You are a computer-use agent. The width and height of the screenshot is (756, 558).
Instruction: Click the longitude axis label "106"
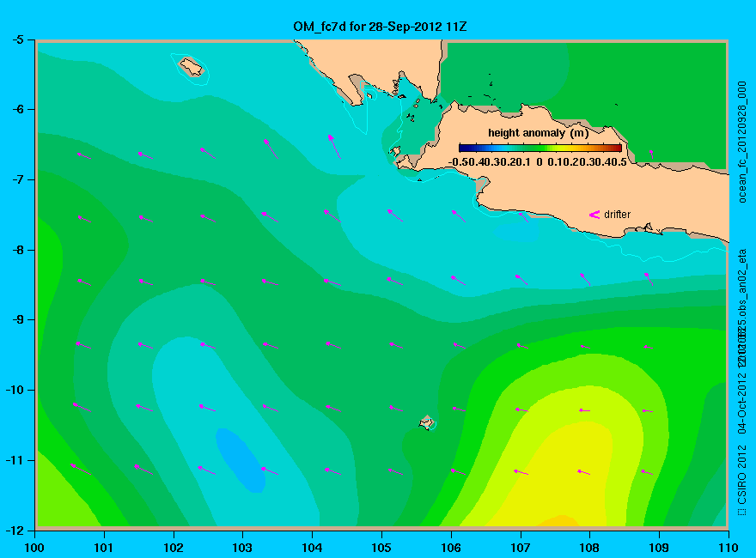451,548
